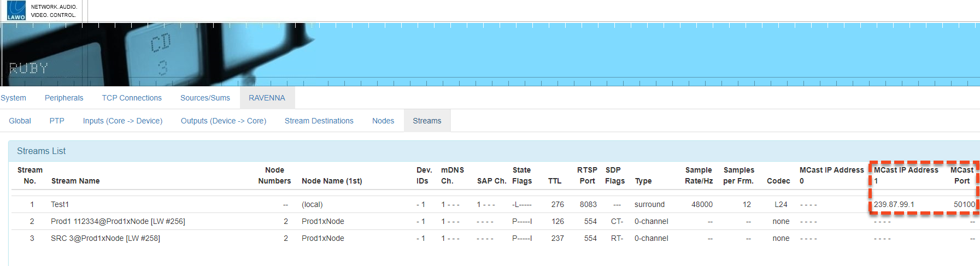Image resolution: width=980 pixels, height=266 pixels.
Task: Open Outputs (Device -> Core) sub-tab
Action: (224, 121)
